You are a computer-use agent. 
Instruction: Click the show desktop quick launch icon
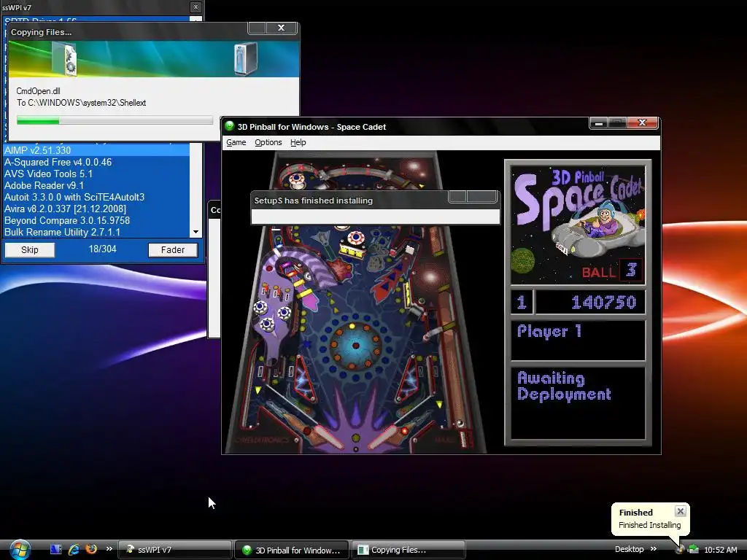click(55, 550)
